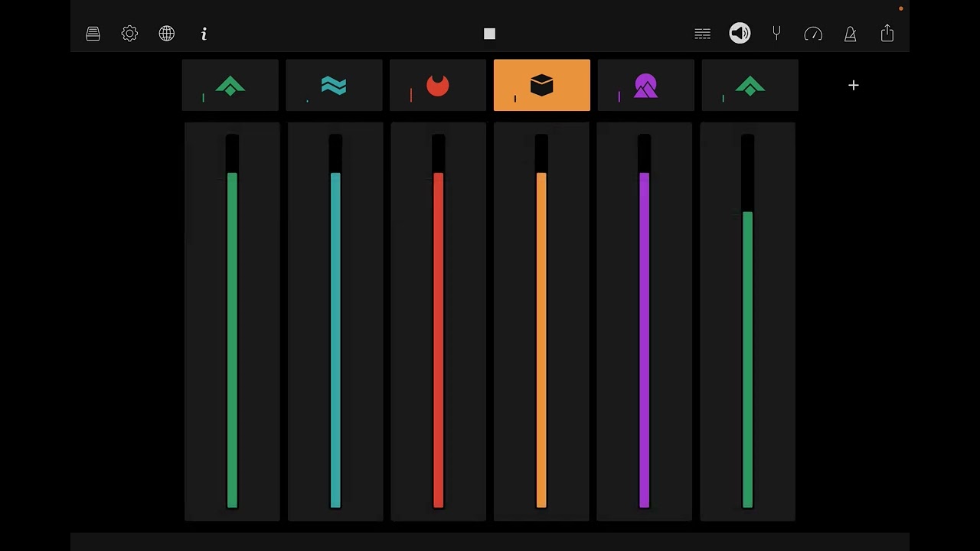Select the teal waves instrument track
Image resolution: width=980 pixels, height=551 pixels.
(x=334, y=85)
